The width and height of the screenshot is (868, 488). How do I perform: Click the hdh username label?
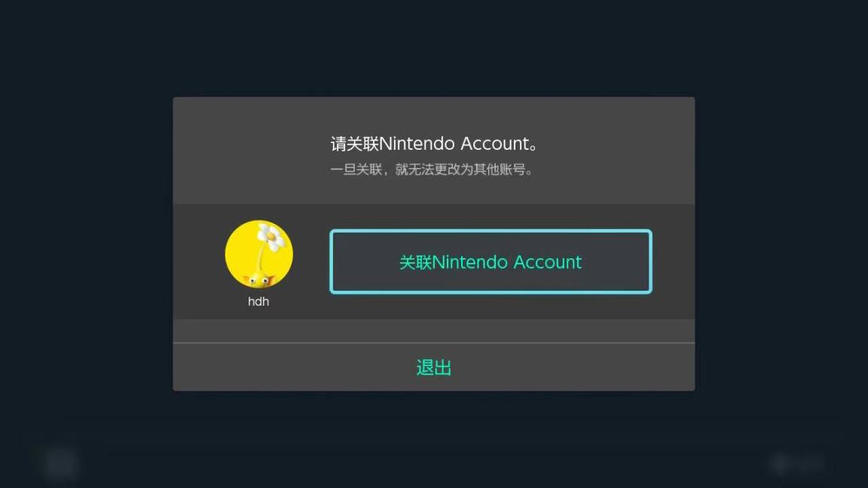(x=258, y=301)
